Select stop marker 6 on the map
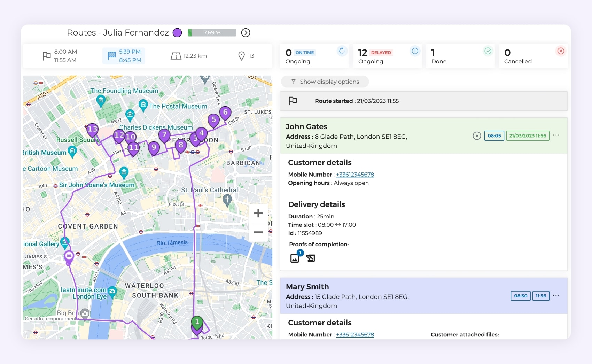The image size is (592, 364). [225, 112]
